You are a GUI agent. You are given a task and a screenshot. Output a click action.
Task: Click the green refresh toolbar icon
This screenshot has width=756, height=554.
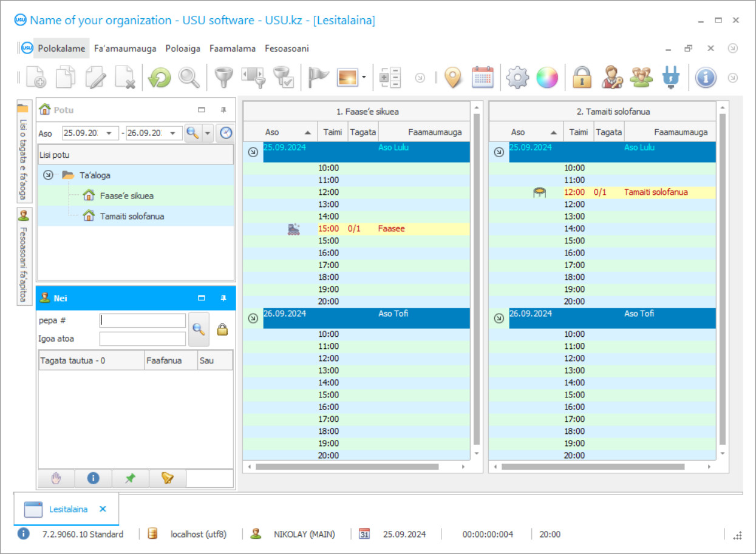[160, 78]
